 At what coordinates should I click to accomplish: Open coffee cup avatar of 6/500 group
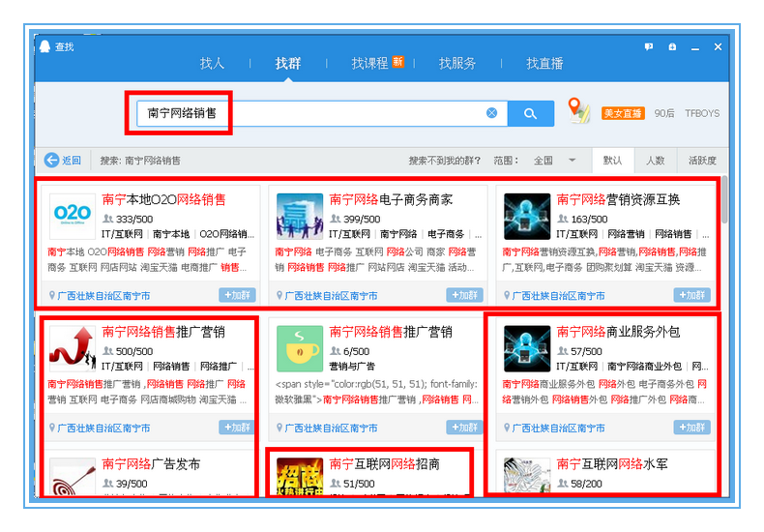tap(300, 349)
